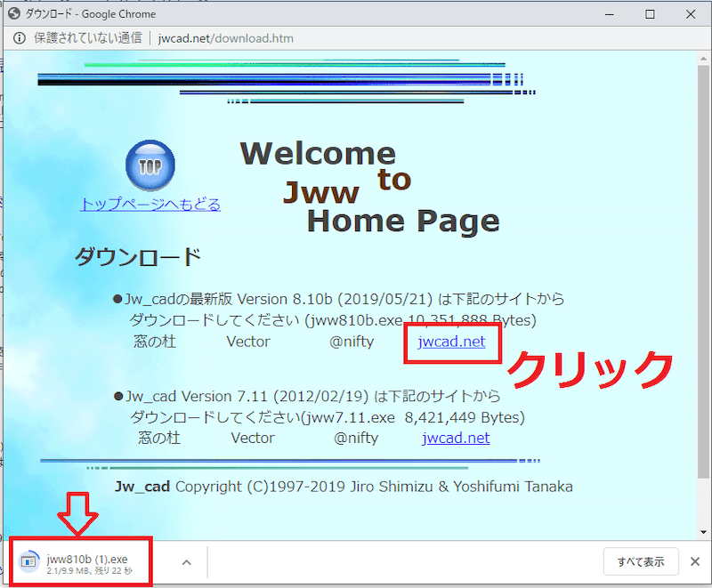Click jwcad.net link for Version 7.11
The image size is (712, 588).
point(456,438)
